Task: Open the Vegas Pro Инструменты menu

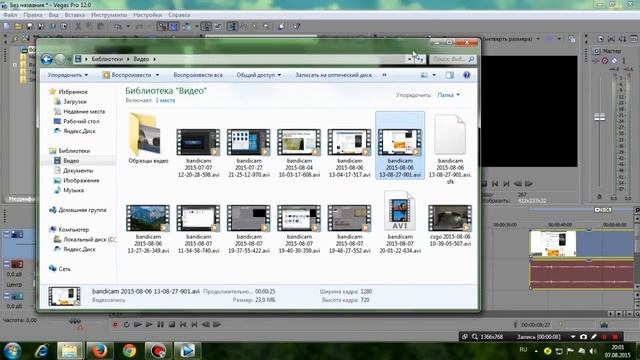Action: (x=109, y=15)
